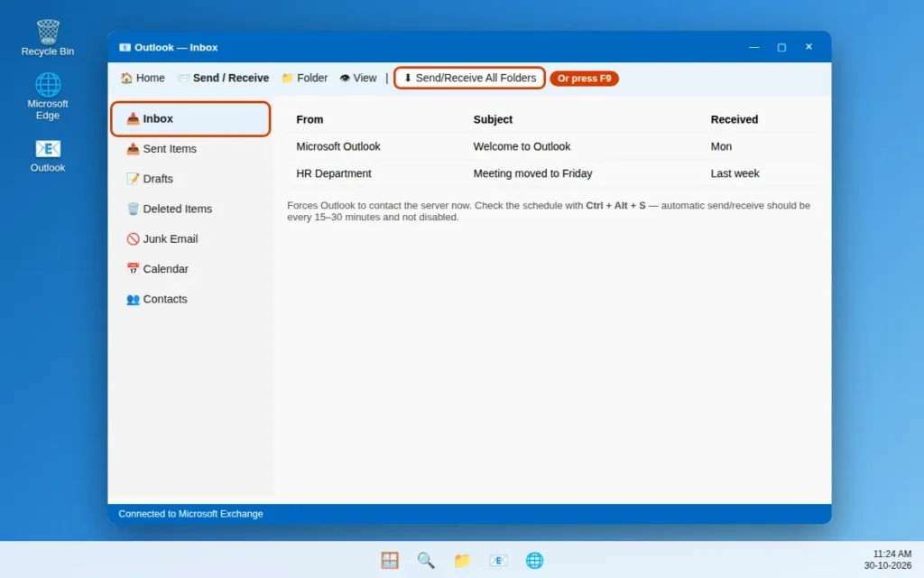Open the Sent Items folder
This screenshot has height=578, width=924.
[190, 149]
